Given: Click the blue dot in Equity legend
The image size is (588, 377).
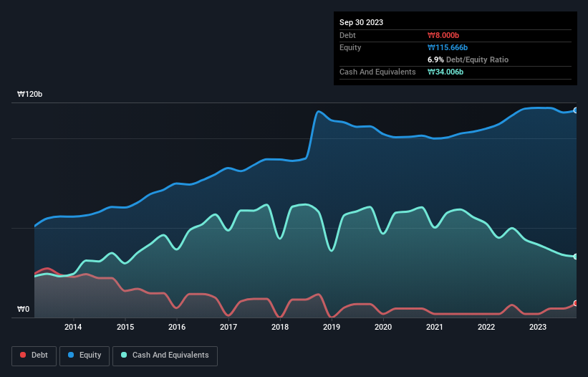Looking at the screenshot, I should [71, 355].
